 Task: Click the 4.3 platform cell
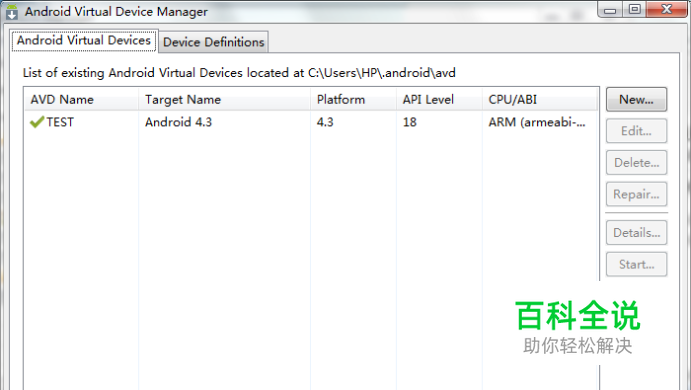[325, 122]
